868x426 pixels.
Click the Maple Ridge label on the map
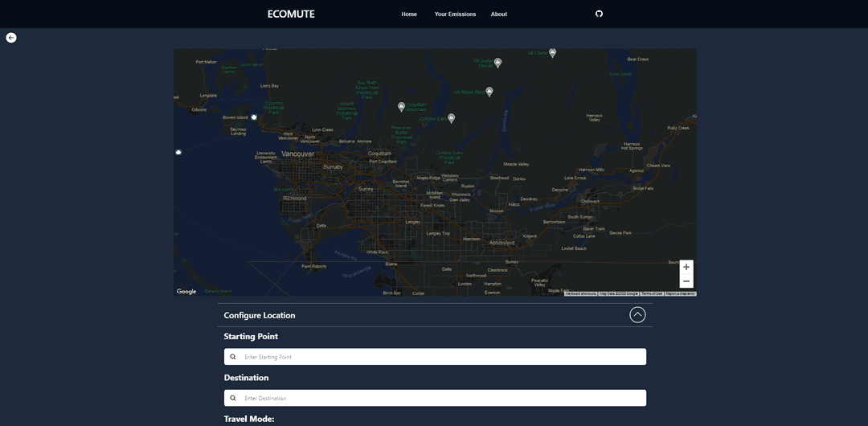[x=428, y=178]
